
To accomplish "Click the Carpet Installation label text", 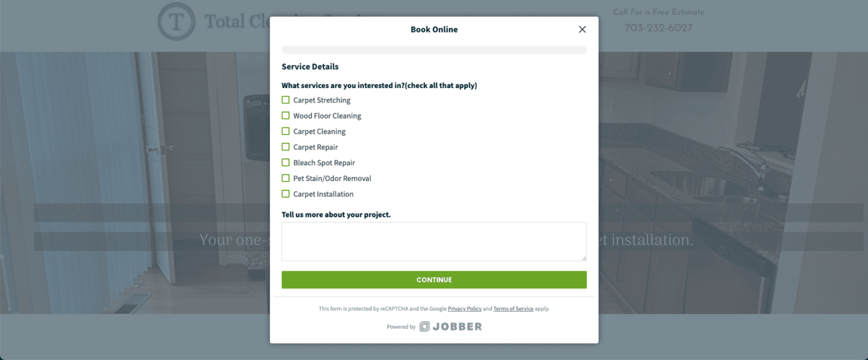I will pyautogui.click(x=324, y=194).
